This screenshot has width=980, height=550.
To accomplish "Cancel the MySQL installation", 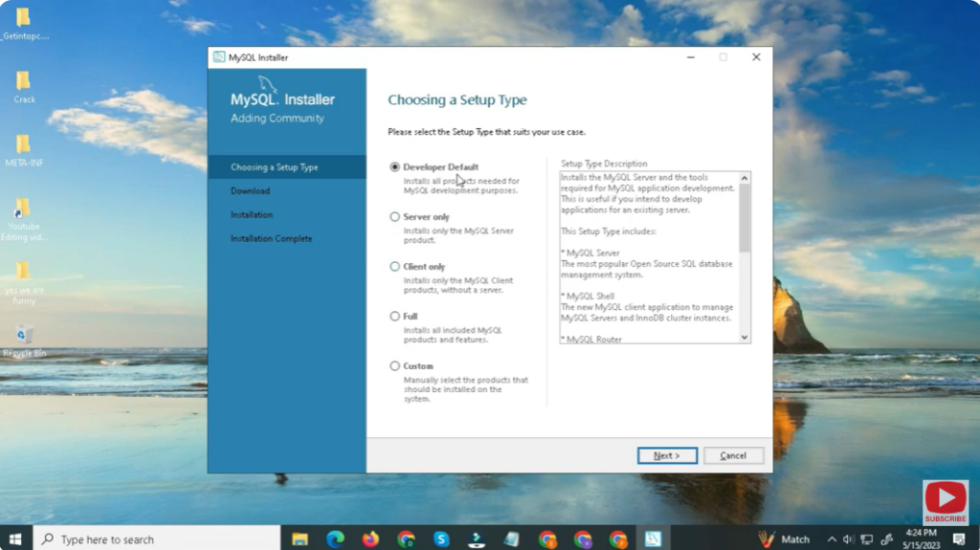I will [x=733, y=455].
